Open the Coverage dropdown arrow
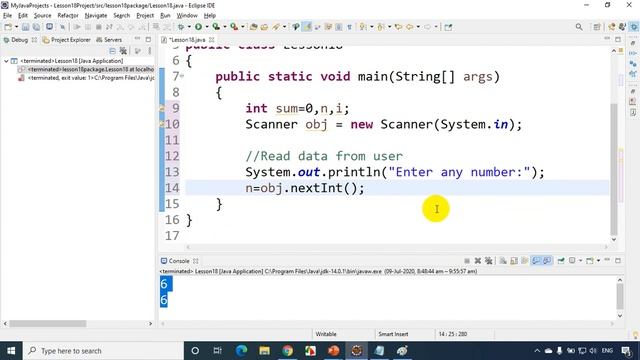The image size is (640, 360). (224, 27)
